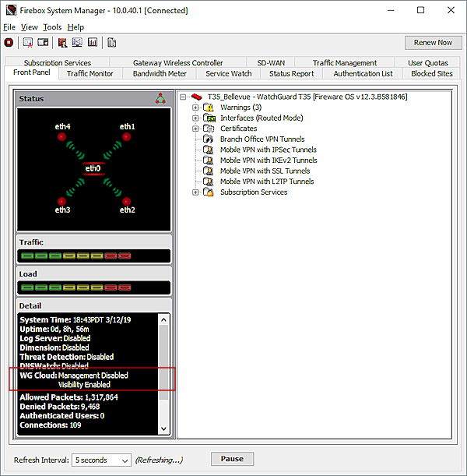Expand the Interfaces (Routed Mode) node
Image resolution: width=467 pixels, height=476 pixels.
(x=195, y=118)
